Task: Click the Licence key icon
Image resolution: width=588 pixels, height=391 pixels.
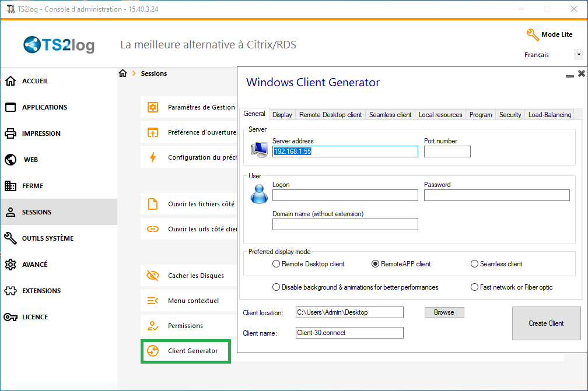Action: point(10,317)
